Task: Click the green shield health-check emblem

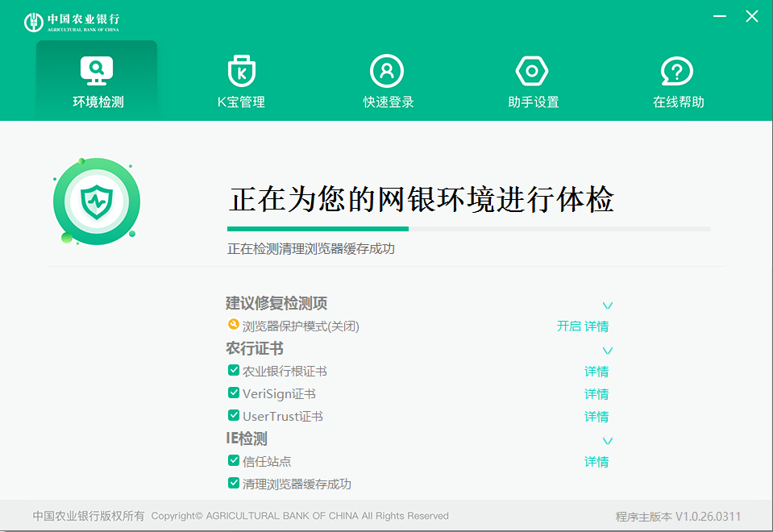Action: click(97, 202)
